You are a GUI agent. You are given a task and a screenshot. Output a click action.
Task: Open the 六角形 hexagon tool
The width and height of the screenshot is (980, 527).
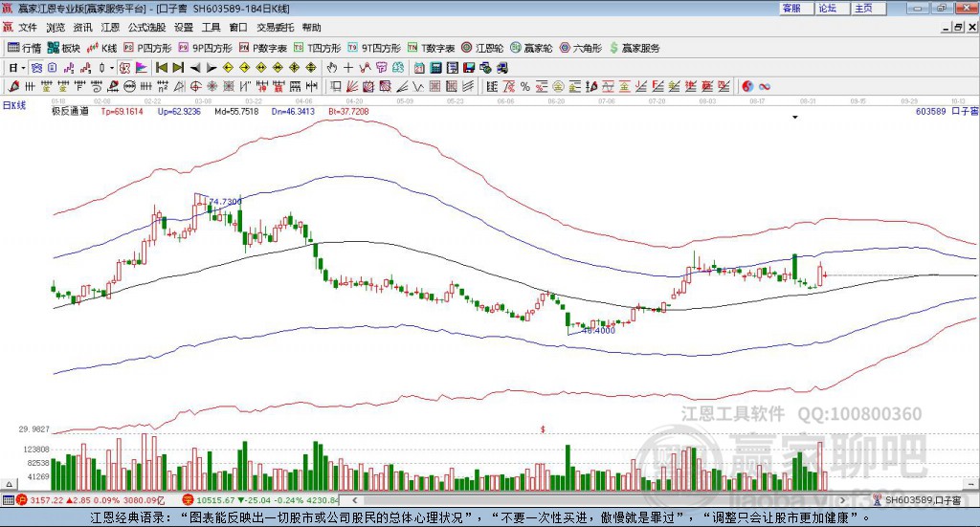pyautogui.click(x=581, y=48)
